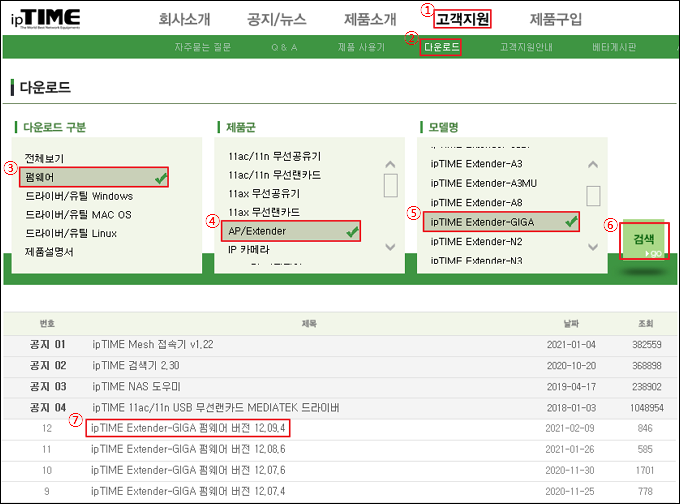Click 제품군 list scrollbar thumb
Image resolution: width=680 pixels, height=504 pixels.
(x=391, y=185)
